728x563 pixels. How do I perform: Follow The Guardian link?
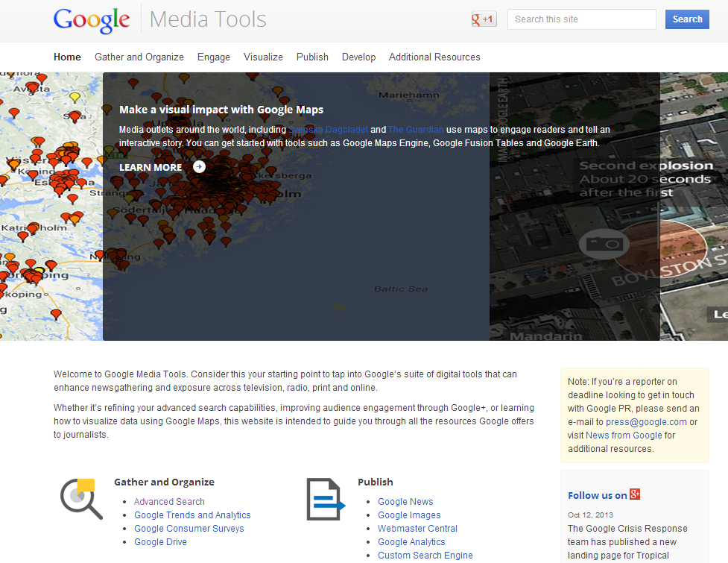pyautogui.click(x=416, y=130)
